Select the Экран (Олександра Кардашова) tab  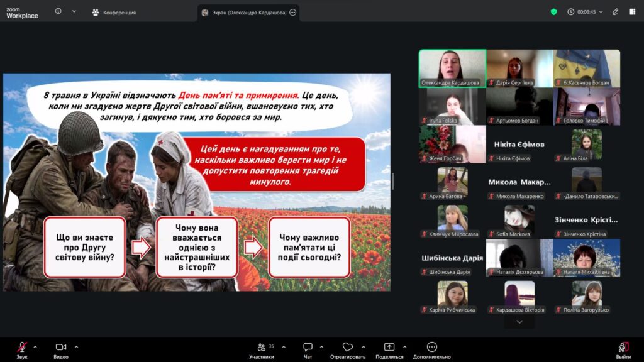248,13
